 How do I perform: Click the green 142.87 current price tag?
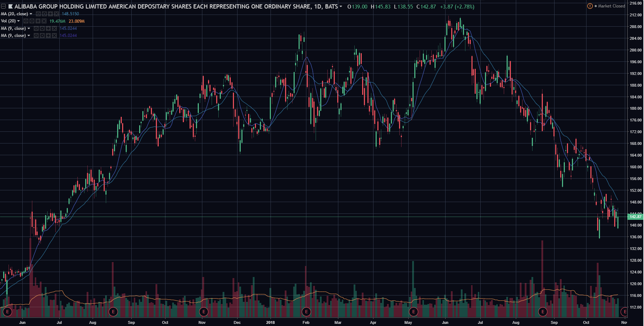pos(635,217)
